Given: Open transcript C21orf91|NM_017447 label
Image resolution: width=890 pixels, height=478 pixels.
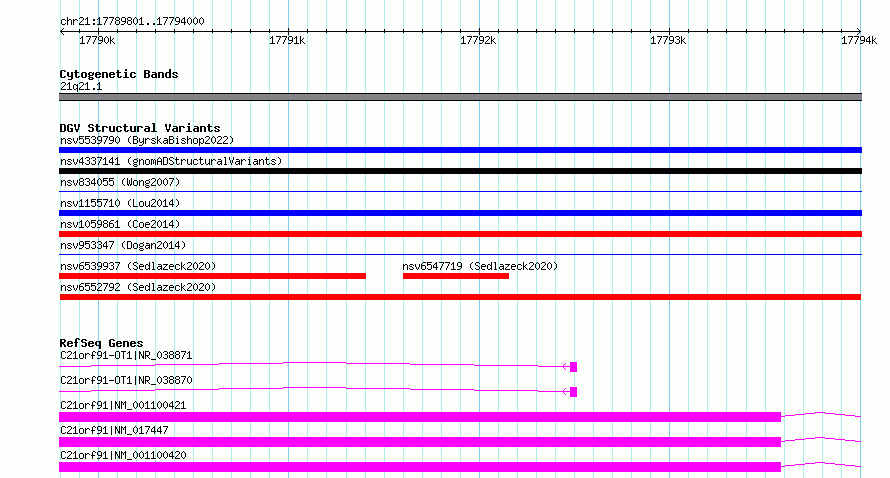Looking at the screenshot, I should [114, 430].
